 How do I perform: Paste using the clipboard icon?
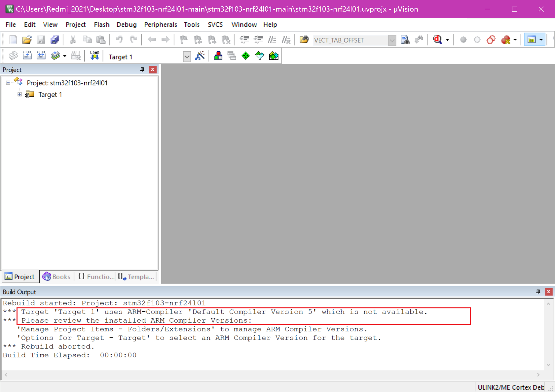pos(101,40)
